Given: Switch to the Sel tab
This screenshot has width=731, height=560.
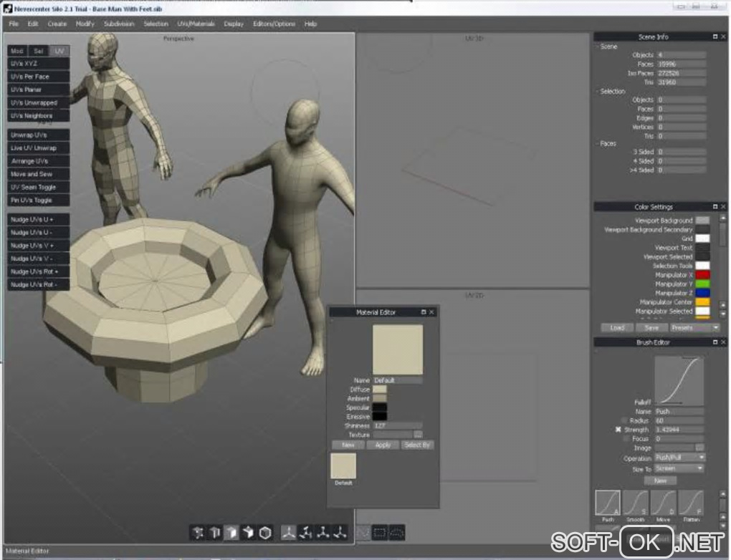Looking at the screenshot, I should coord(39,51).
